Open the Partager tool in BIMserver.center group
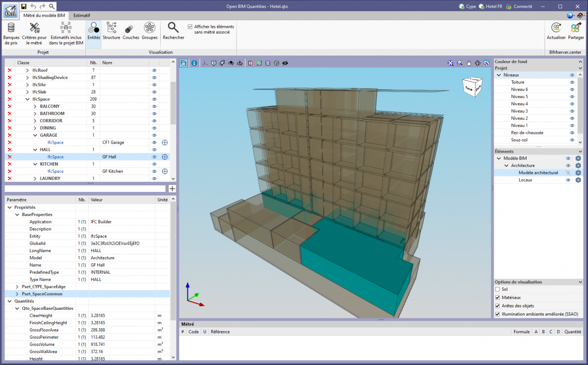The image size is (588, 365). click(576, 31)
